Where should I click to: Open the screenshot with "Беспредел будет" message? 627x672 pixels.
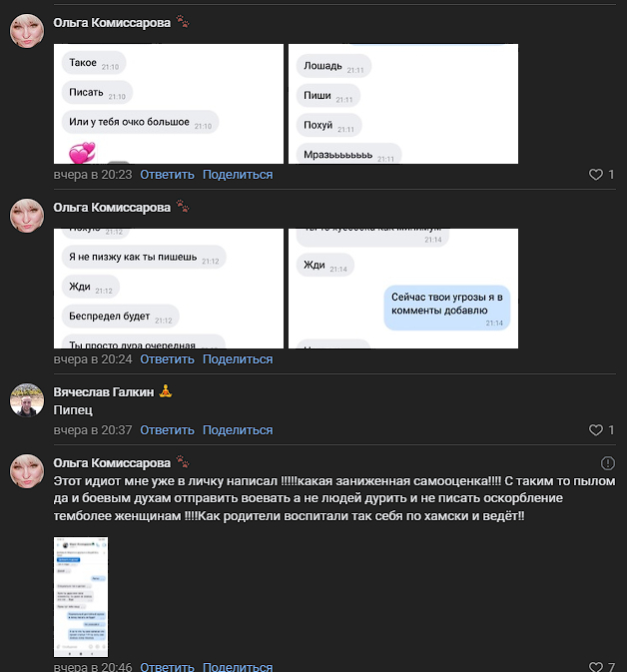click(x=169, y=289)
